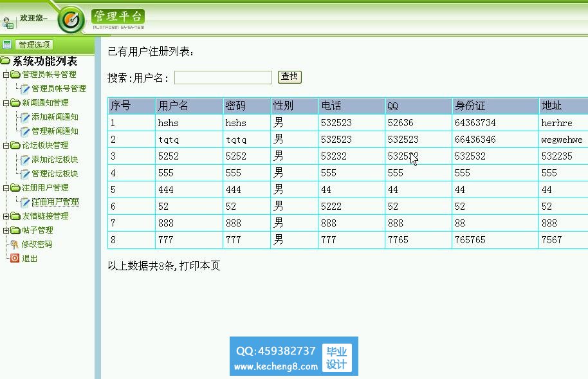Image resolution: width=588 pixels, height=379 pixels.
Task: Click the username cell in row 2
Action: [189, 140]
